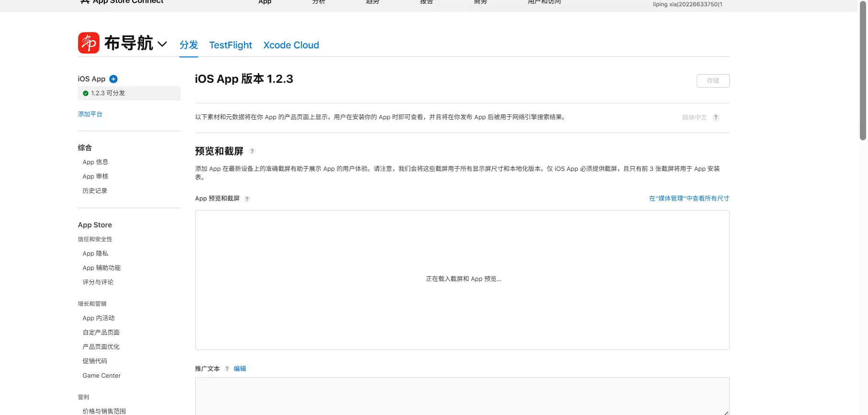Viewport: 868px width, 415px height.
Task: Open App 信息 in the sidebar
Action: pyautogui.click(x=95, y=162)
